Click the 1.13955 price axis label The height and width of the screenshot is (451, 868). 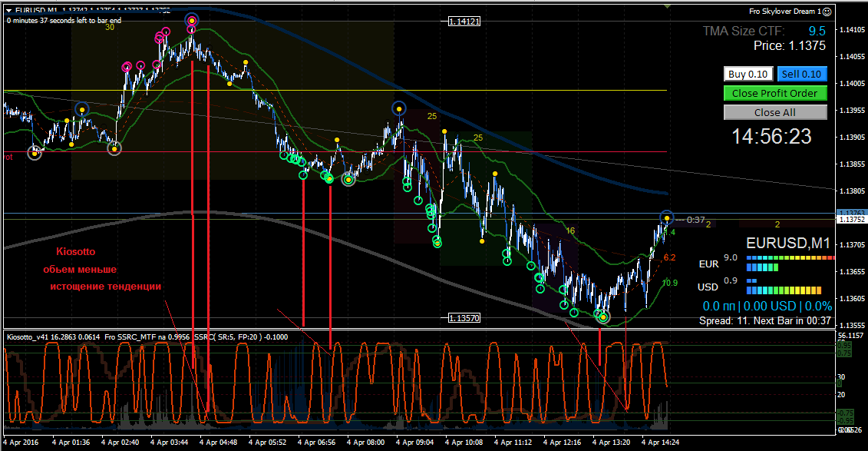(x=853, y=111)
